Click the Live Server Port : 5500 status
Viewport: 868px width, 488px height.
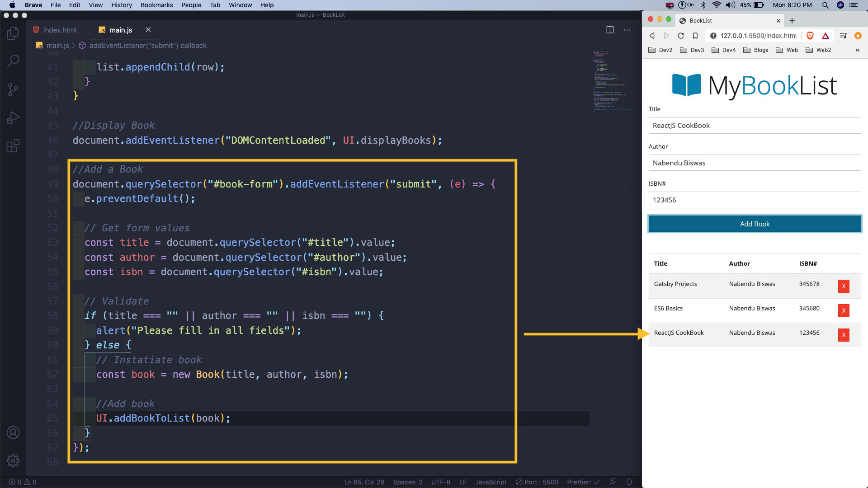point(537,482)
